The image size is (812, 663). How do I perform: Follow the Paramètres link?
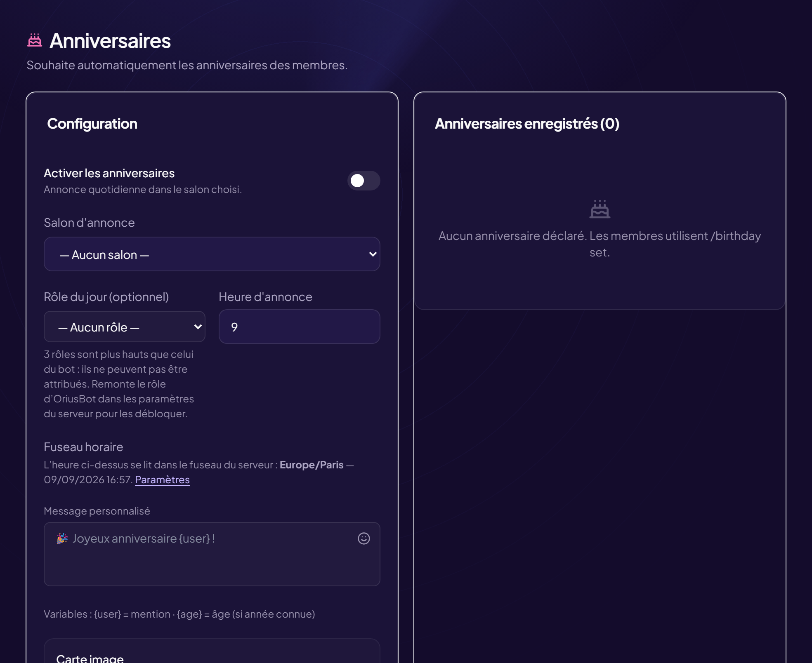pos(162,480)
